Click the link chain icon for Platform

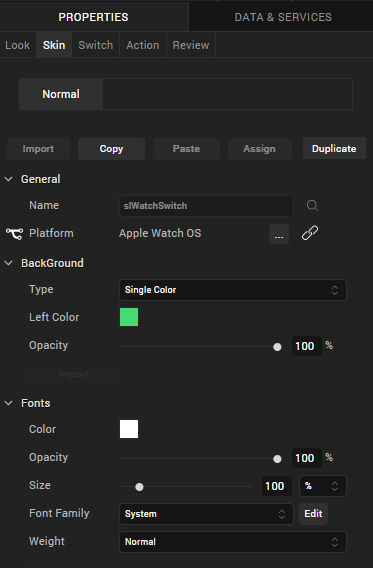310,233
